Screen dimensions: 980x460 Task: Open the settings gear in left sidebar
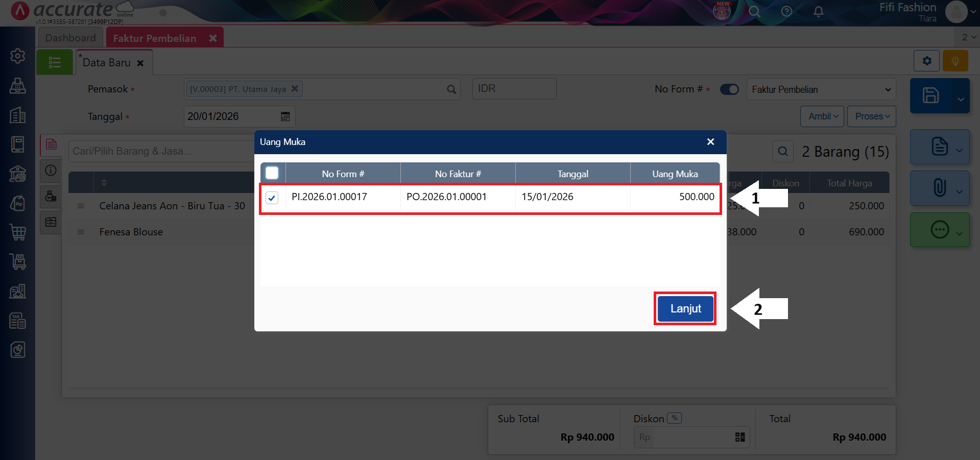(18, 56)
